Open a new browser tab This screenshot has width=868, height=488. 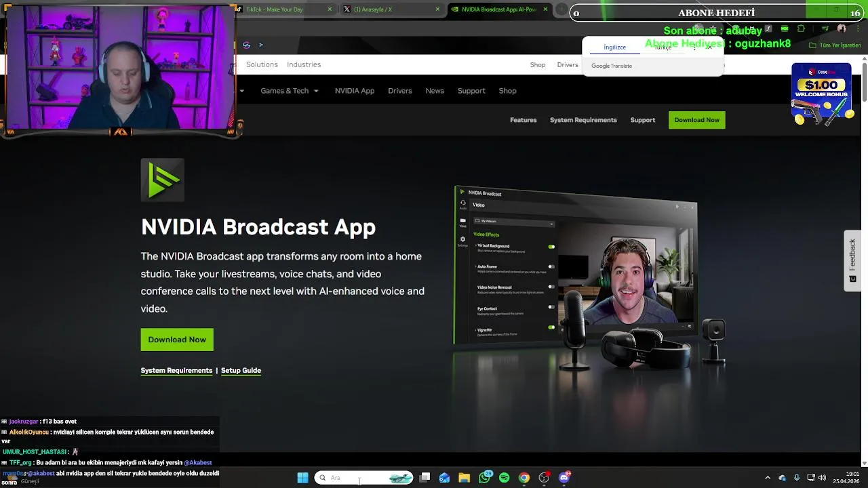[x=561, y=9]
